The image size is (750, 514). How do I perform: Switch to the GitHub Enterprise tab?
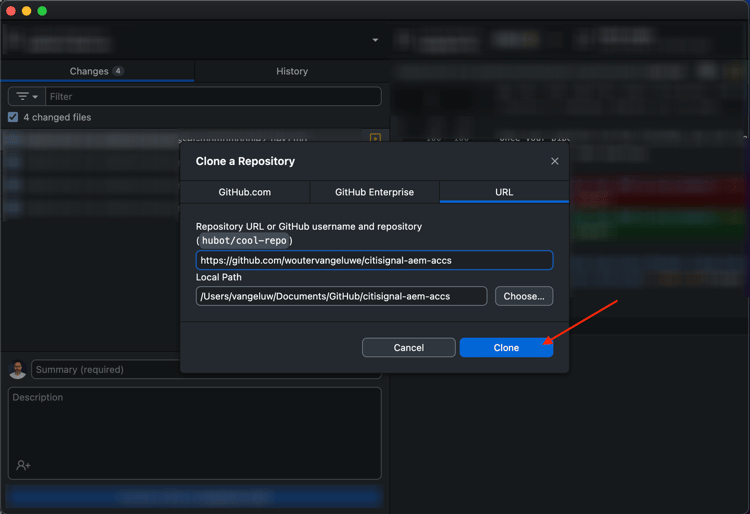click(374, 192)
